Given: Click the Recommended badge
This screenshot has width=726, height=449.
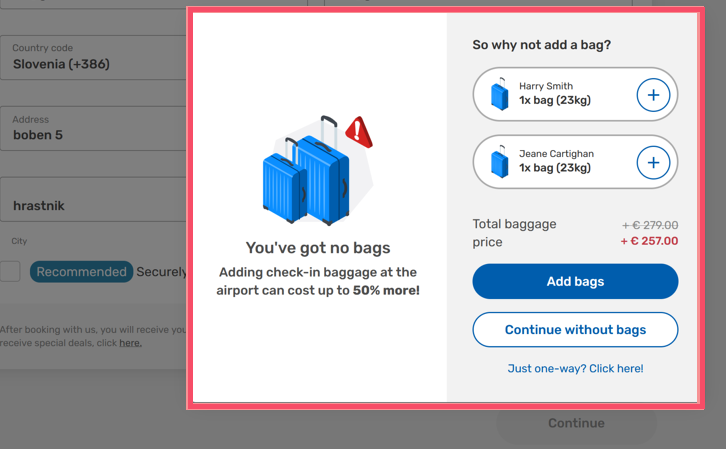Looking at the screenshot, I should pos(81,271).
